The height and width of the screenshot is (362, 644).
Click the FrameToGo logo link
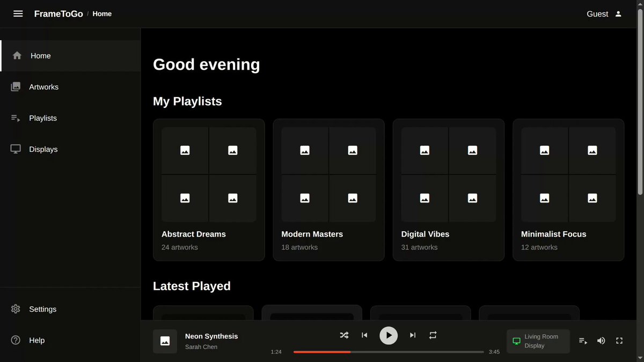[58, 14]
